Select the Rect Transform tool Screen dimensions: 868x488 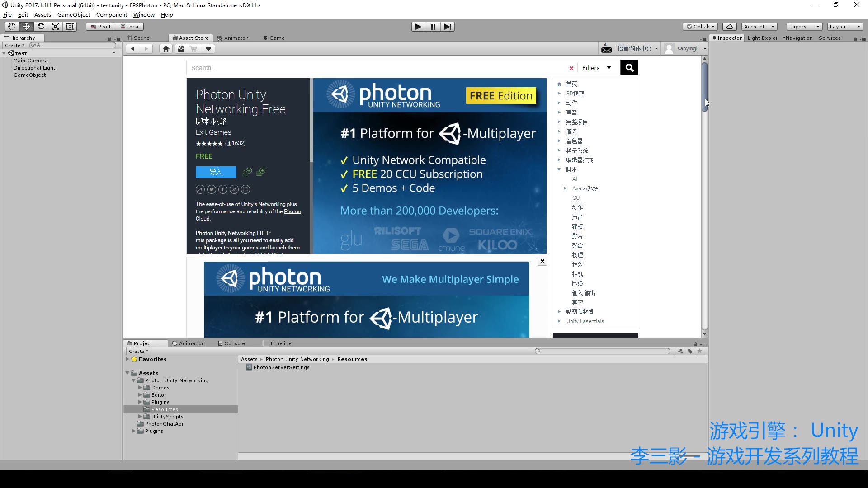pyautogui.click(x=70, y=27)
